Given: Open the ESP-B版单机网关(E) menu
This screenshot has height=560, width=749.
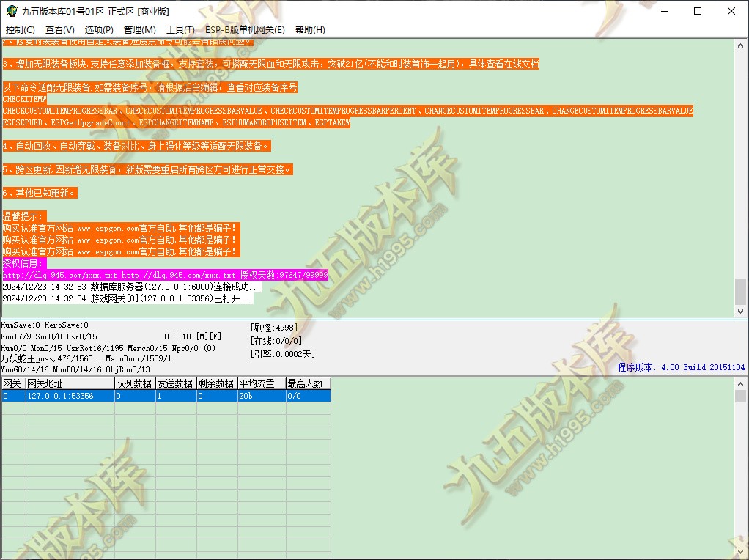Looking at the screenshot, I should (x=245, y=29).
